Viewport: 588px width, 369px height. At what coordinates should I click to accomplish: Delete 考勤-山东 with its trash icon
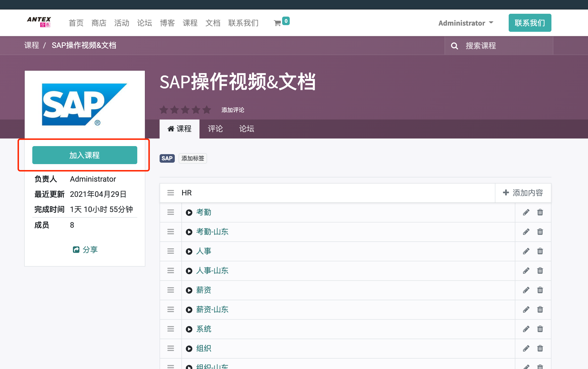[540, 232]
